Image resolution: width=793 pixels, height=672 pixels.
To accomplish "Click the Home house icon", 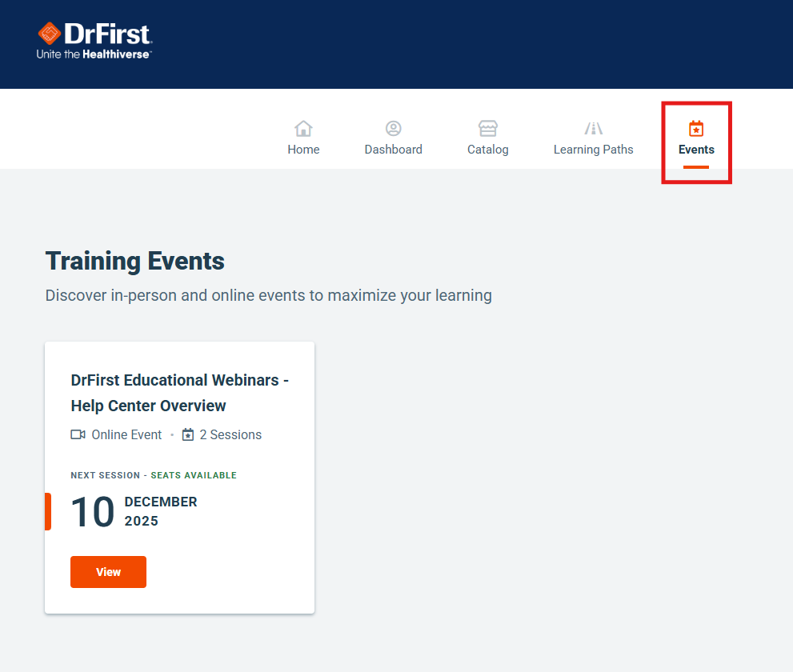I will pos(303,129).
